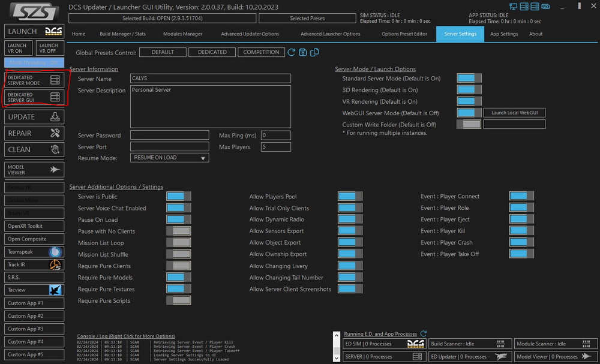The image size is (600, 364).
Task: Open Tacview from the sidebar
Action: click(x=34, y=290)
